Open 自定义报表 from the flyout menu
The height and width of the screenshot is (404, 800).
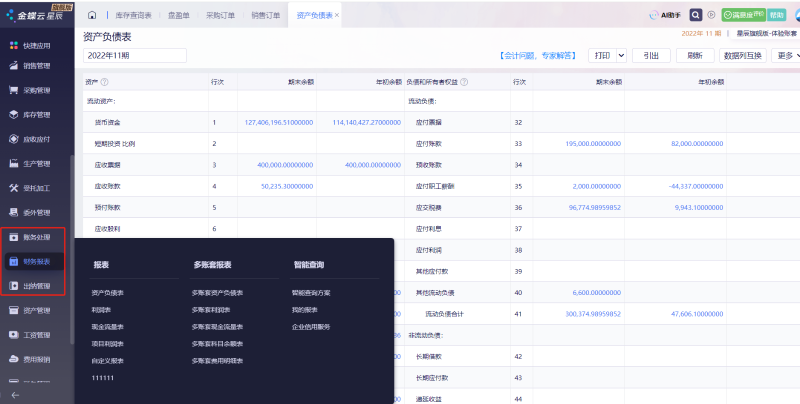click(108, 361)
